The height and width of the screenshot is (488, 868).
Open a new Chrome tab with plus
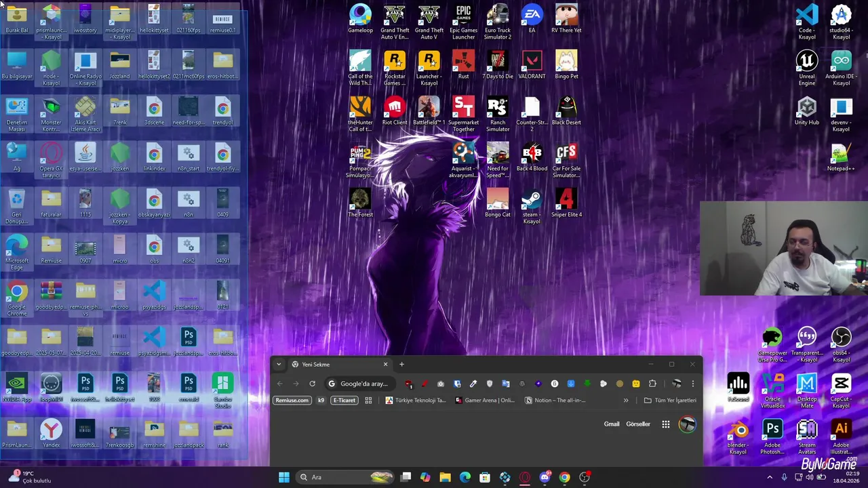click(x=401, y=364)
